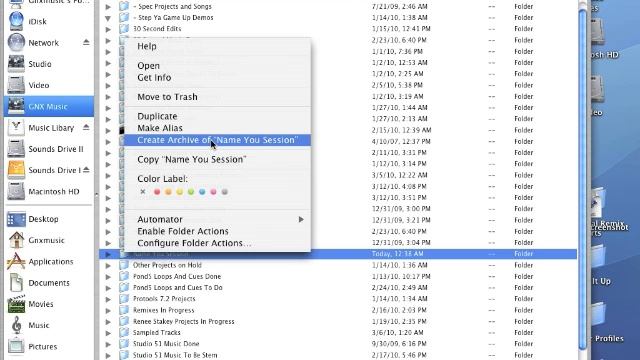
Task: Choose Help from the context menu
Action: coord(217,46)
